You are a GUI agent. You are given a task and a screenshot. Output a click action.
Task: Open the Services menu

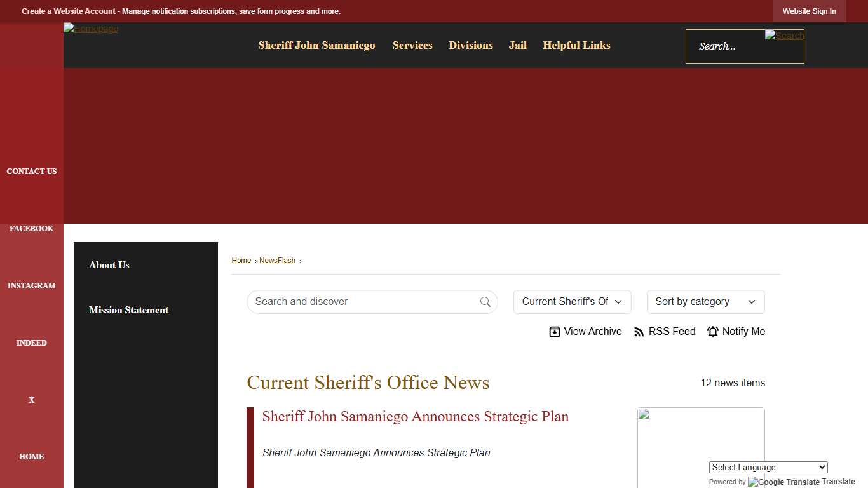point(412,45)
